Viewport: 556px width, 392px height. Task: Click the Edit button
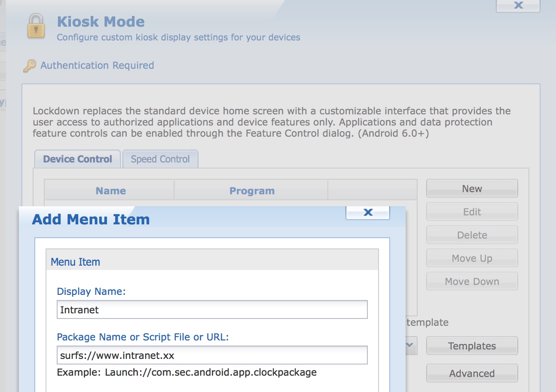[x=472, y=212]
